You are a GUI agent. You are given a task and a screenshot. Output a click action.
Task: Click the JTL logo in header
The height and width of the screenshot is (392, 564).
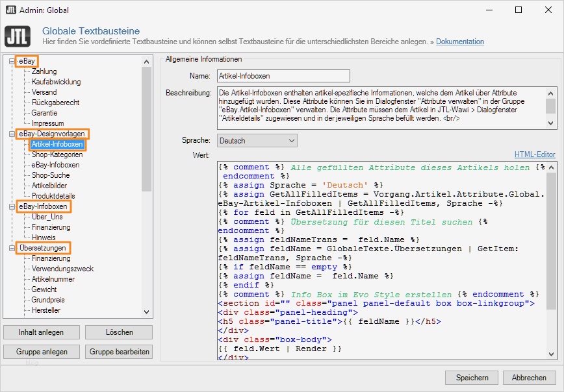point(18,36)
